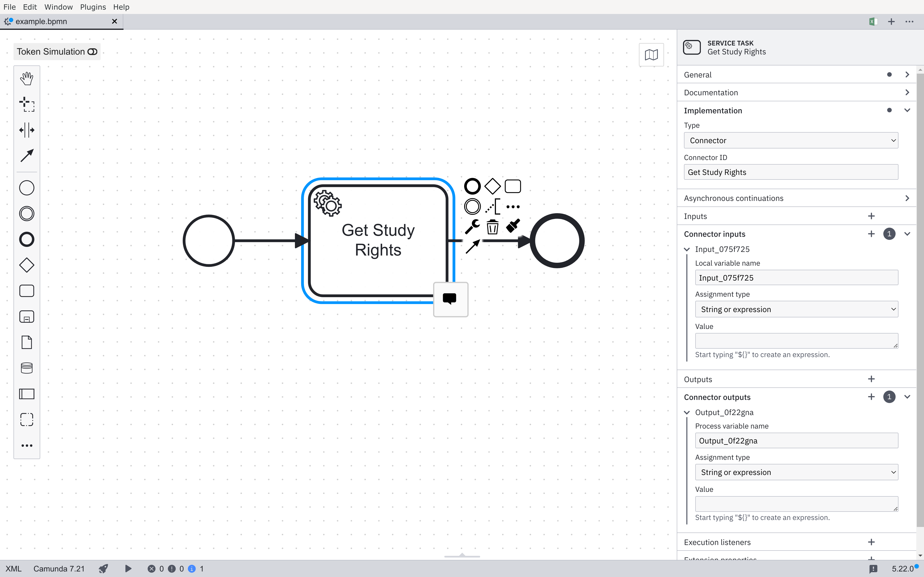Open the File menu
This screenshot has width=924, height=577.
pyautogui.click(x=10, y=7)
